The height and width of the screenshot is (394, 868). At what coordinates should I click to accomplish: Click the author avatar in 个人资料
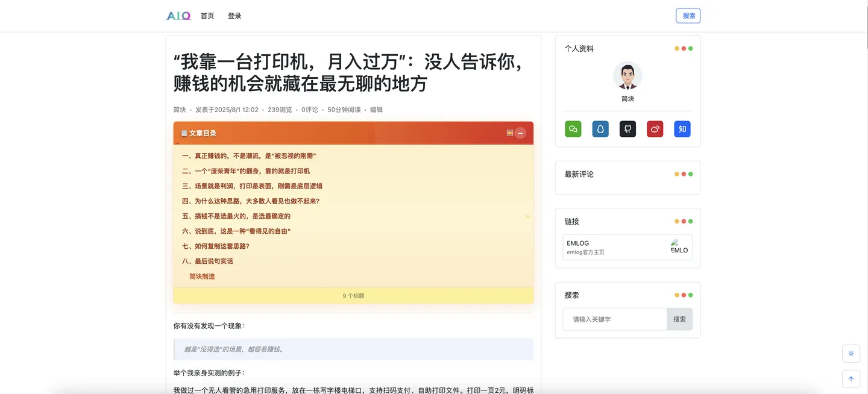[x=627, y=76]
